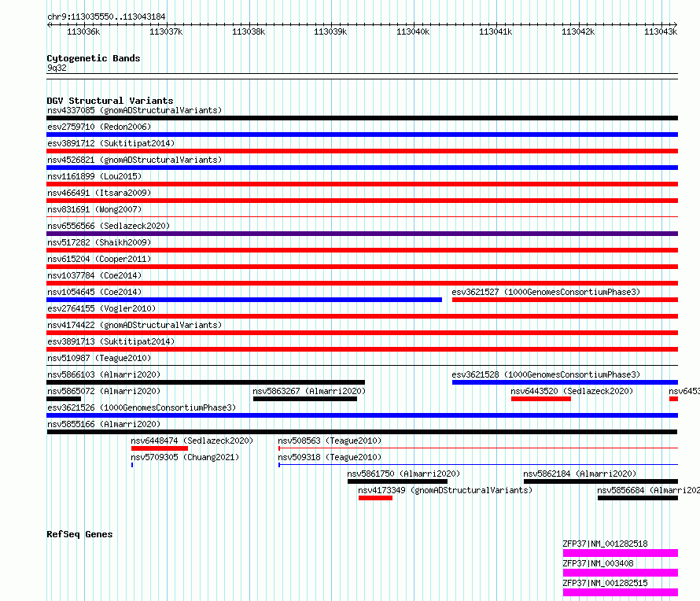Select nsv6448474 (Sedlazeck2020) label
Viewport: 700px width, 601px height.
[192, 441]
